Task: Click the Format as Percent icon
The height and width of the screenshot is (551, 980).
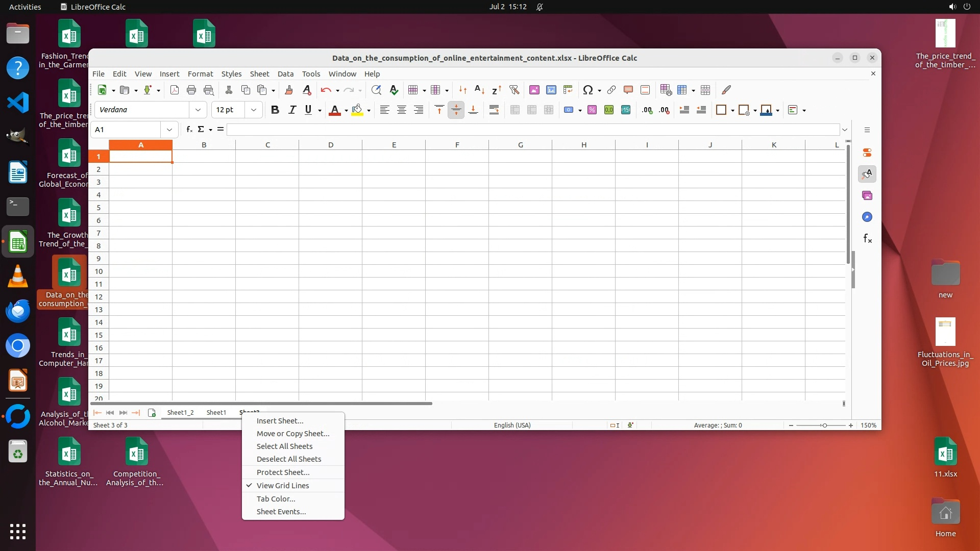Action: (592, 110)
